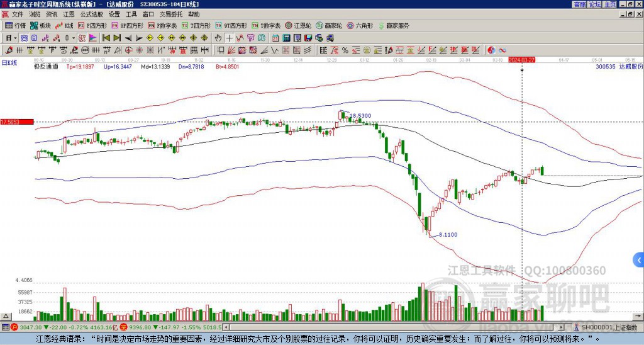Click the 2024-03-27 date marker
The height and width of the screenshot is (345, 644).
tap(521, 60)
